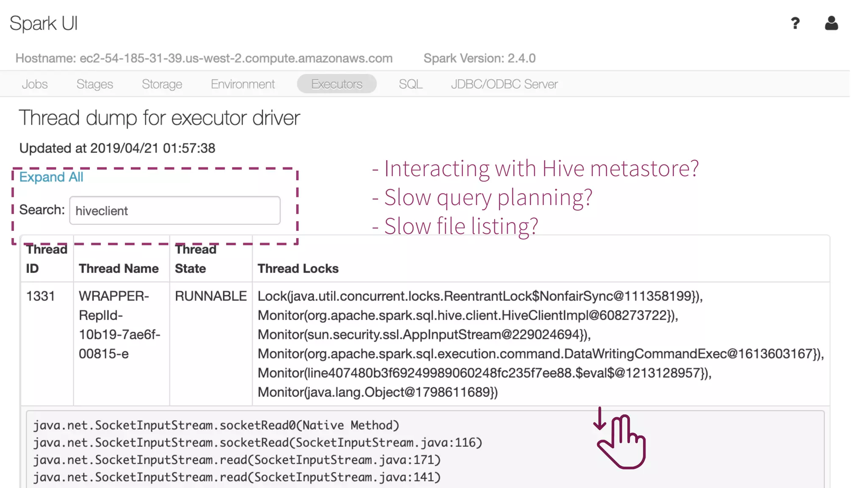Open the Storage tab
The height and width of the screenshot is (488, 868).
[x=162, y=84]
